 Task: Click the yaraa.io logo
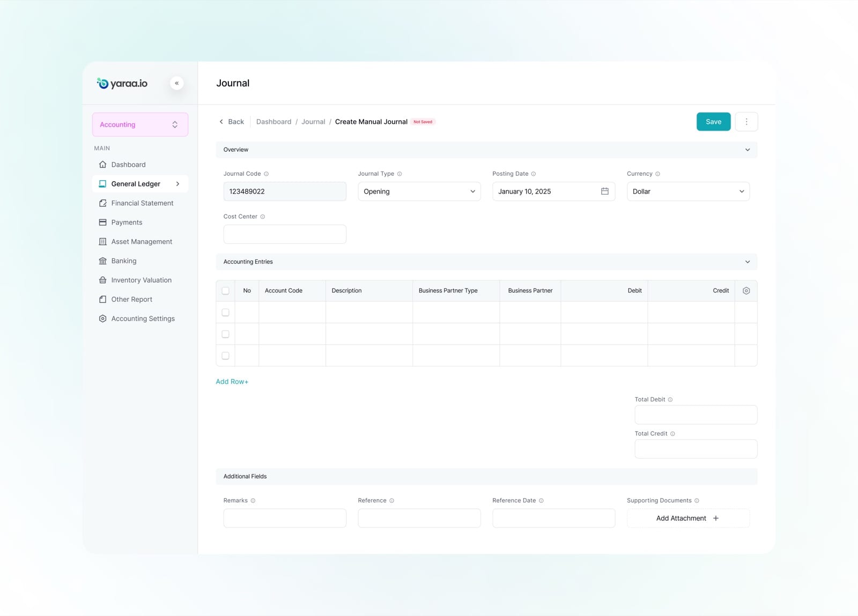coord(122,83)
